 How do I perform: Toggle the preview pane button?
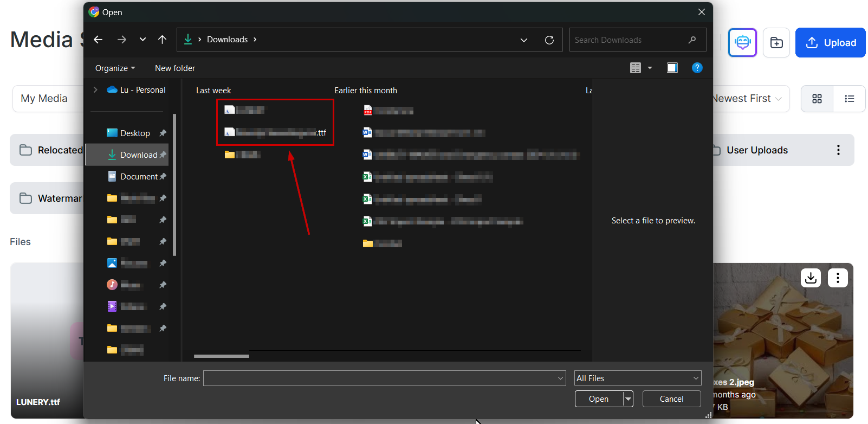click(672, 68)
